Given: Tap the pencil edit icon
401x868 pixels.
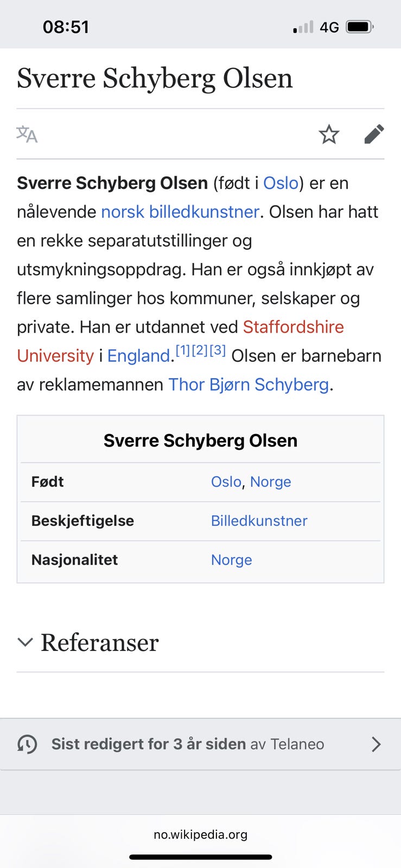Looking at the screenshot, I should (x=374, y=134).
